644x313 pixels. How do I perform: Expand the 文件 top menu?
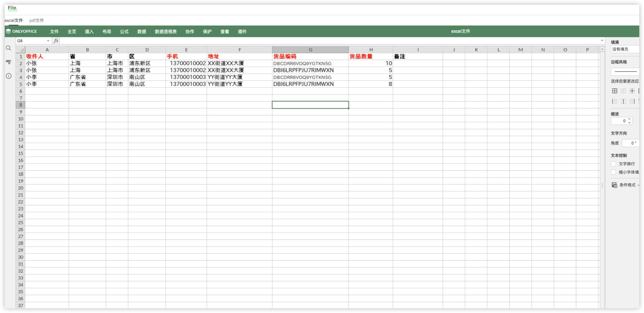point(55,31)
